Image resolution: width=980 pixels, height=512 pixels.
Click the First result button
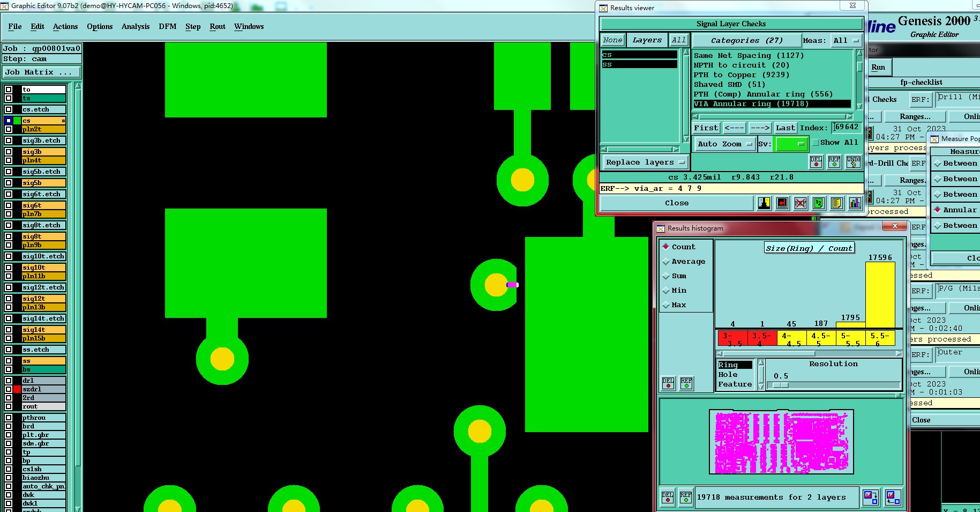click(x=706, y=128)
